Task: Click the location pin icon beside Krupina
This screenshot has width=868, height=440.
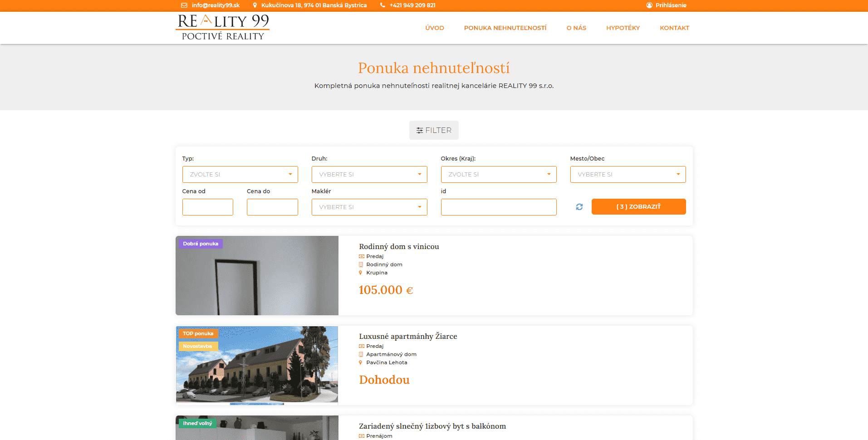Action: pyautogui.click(x=361, y=273)
